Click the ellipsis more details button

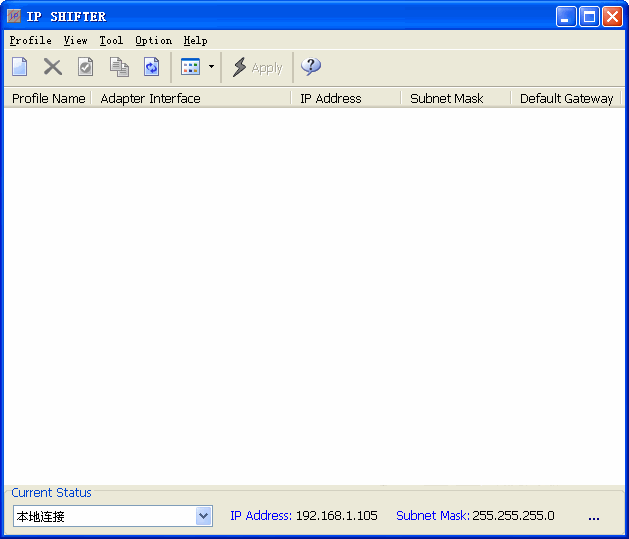[x=593, y=517]
